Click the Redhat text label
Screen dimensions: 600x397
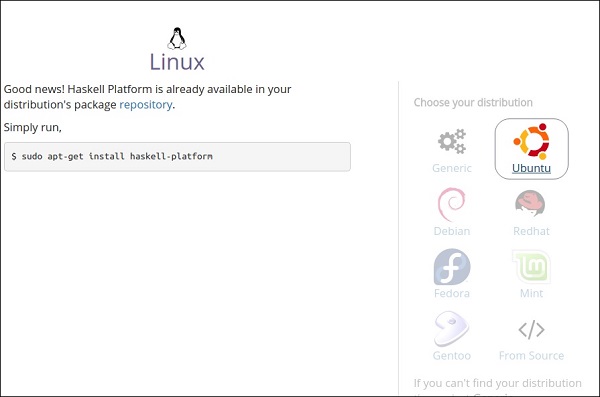532,231
